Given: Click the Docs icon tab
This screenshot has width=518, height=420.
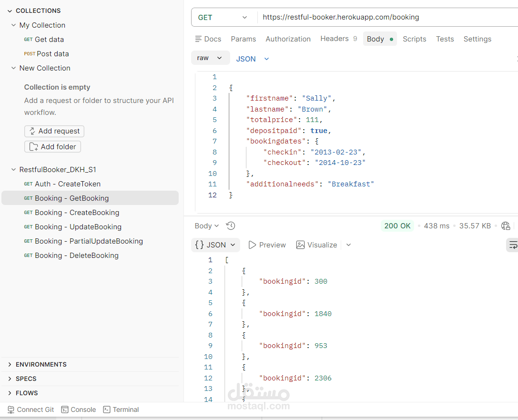Looking at the screenshot, I should click(208, 39).
